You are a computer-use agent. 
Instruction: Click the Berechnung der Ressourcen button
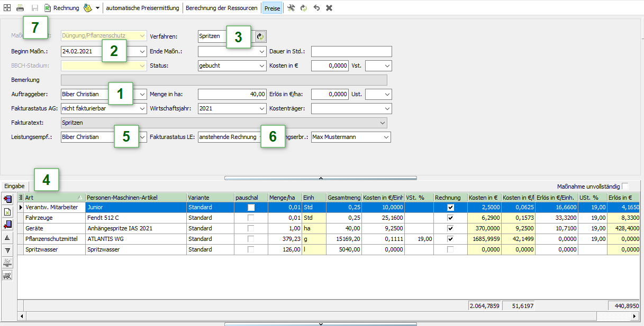click(x=221, y=8)
